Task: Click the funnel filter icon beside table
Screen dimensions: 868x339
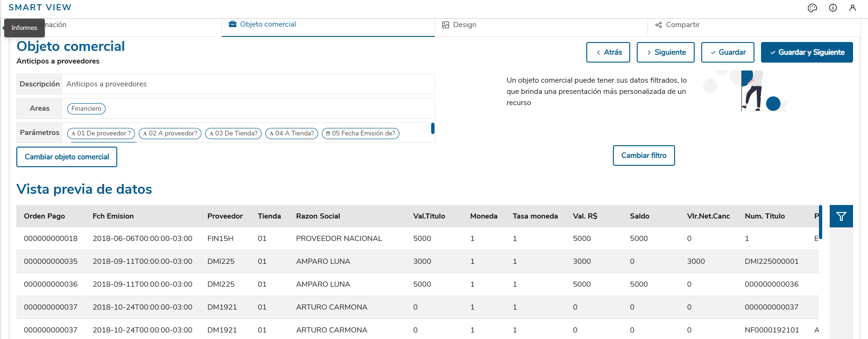Action: coord(841,216)
